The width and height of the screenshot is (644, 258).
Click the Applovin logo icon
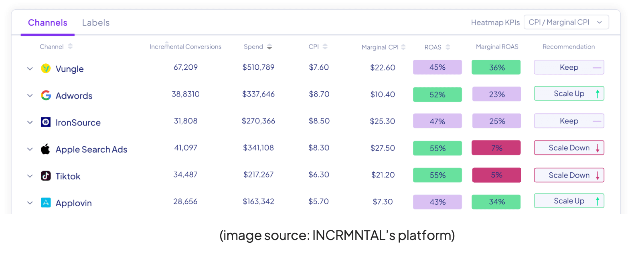pyautogui.click(x=46, y=203)
